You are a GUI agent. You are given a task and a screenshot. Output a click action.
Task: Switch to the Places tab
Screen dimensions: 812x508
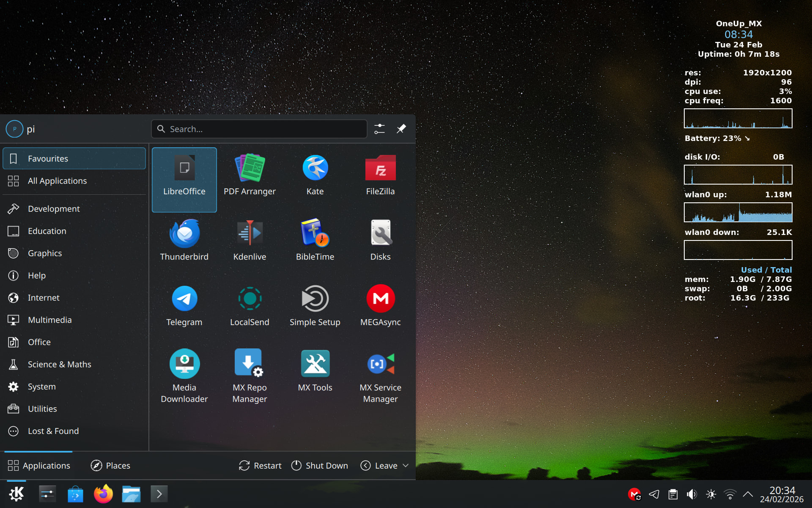click(x=110, y=465)
